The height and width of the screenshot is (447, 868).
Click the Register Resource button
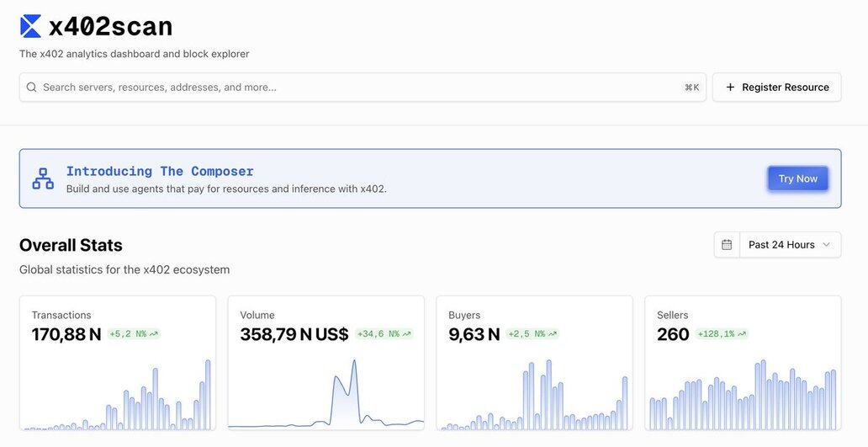click(x=776, y=88)
